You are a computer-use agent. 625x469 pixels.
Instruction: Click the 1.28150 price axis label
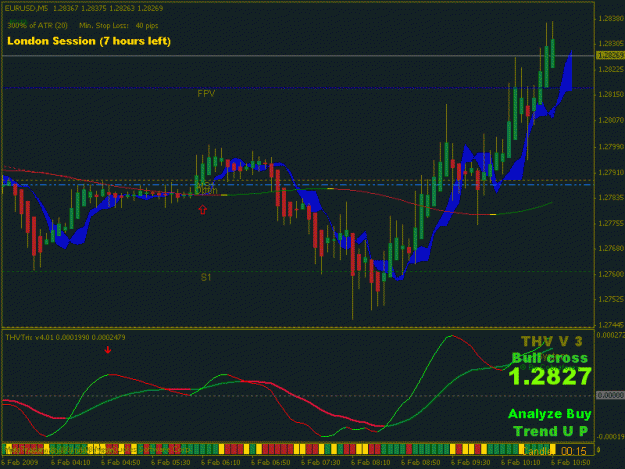point(611,95)
